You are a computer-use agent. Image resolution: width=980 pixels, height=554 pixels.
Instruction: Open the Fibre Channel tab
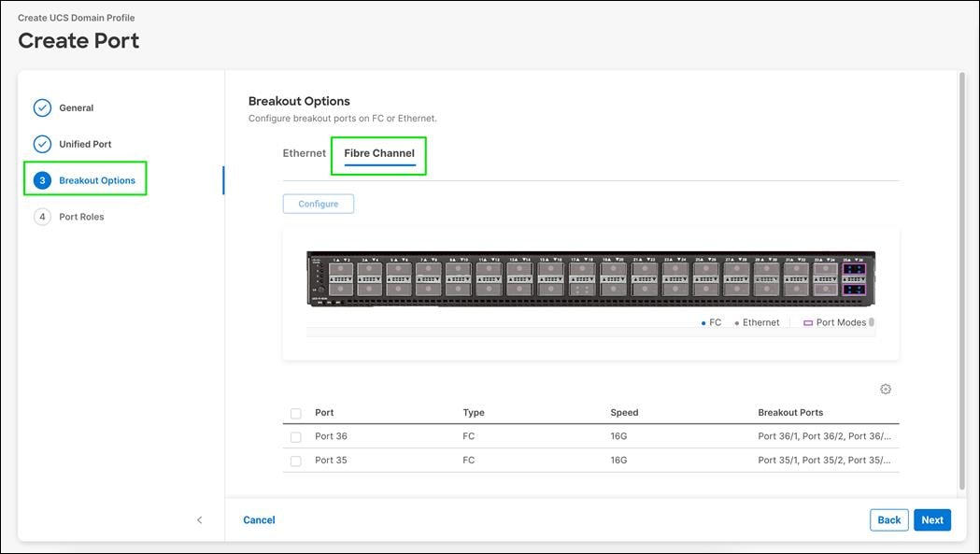click(x=378, y=152)
